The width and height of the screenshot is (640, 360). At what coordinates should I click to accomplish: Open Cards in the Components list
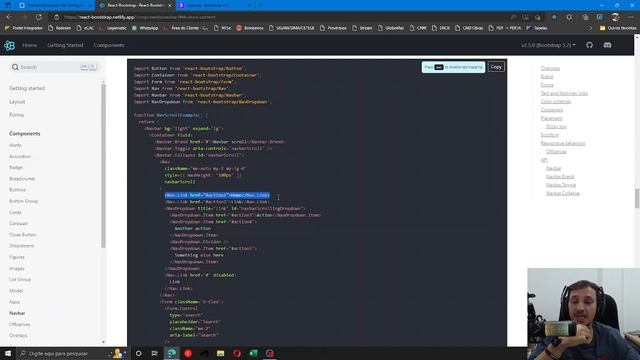point(15,212)
